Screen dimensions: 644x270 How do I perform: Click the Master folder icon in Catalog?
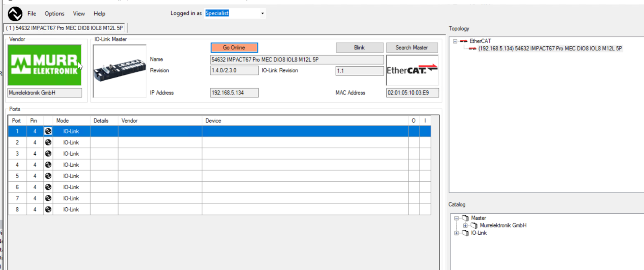coord(465,218)
